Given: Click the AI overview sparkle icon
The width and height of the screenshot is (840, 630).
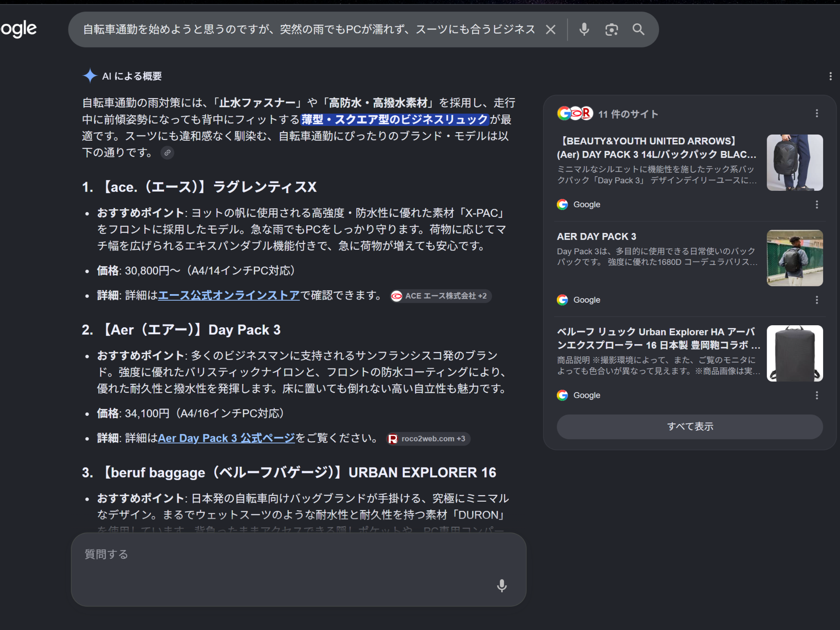Looking at the screenshot, I should click(x=90, y=76).
